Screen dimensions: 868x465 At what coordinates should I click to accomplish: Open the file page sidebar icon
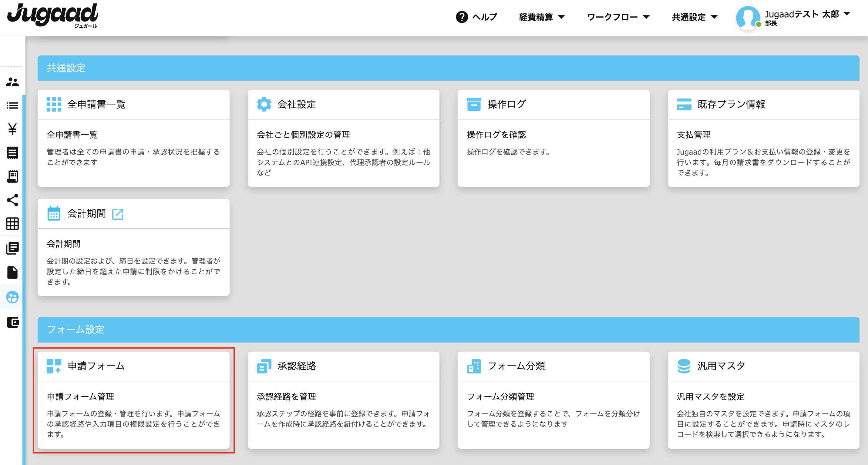point(12,273)
